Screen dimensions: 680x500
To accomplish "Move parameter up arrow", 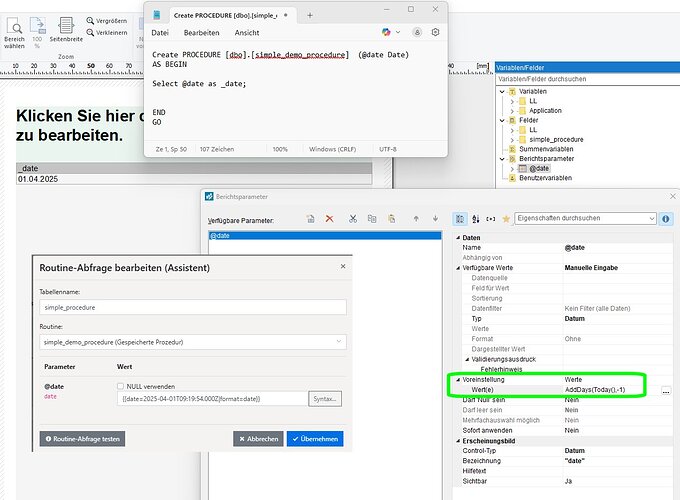I will click(416, 219).
